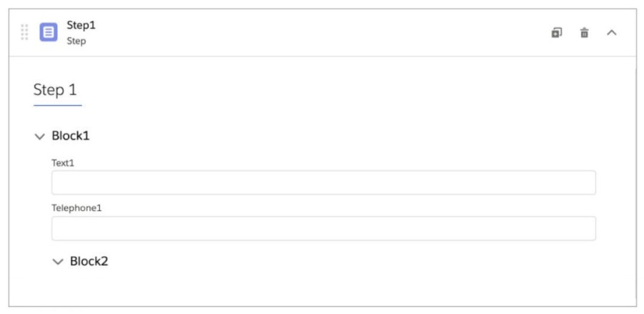
Task: Select the Block2 label
Action: [89, 262]
